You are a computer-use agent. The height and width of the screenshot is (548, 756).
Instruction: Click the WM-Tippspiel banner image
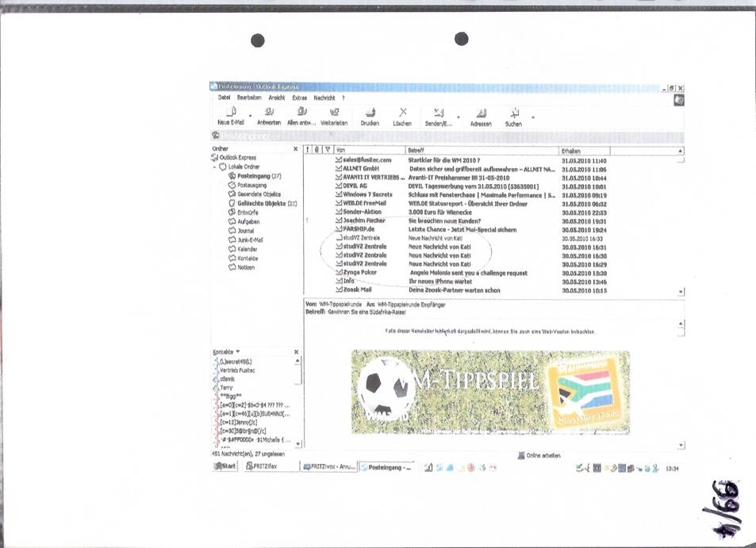[490, 393]
